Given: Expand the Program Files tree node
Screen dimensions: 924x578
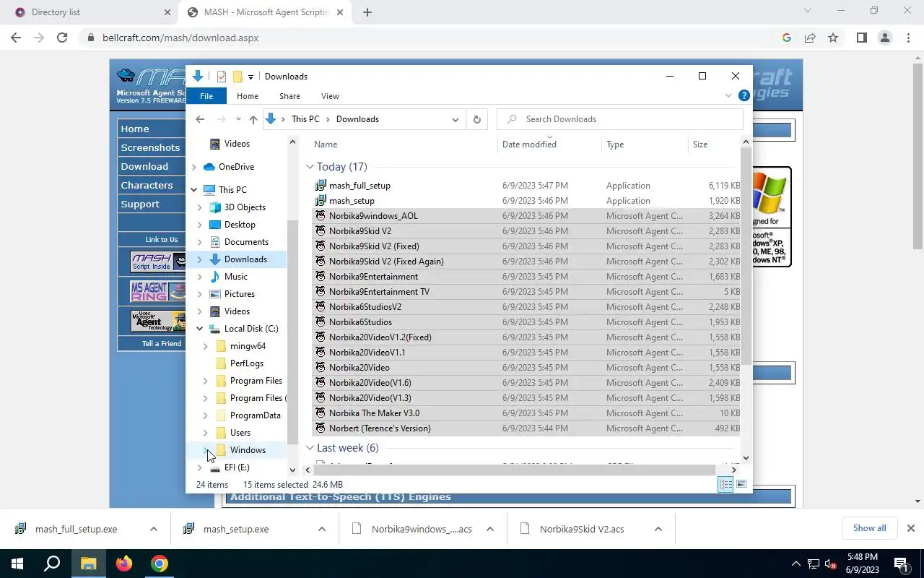Looking at the screenshot, I should 206,381.
